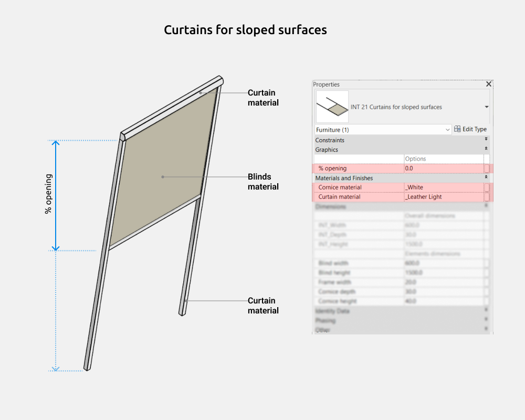525x420 pixels.
Task: Click the Curtain material value _Leather Light
Action: (x=444, y=197)
